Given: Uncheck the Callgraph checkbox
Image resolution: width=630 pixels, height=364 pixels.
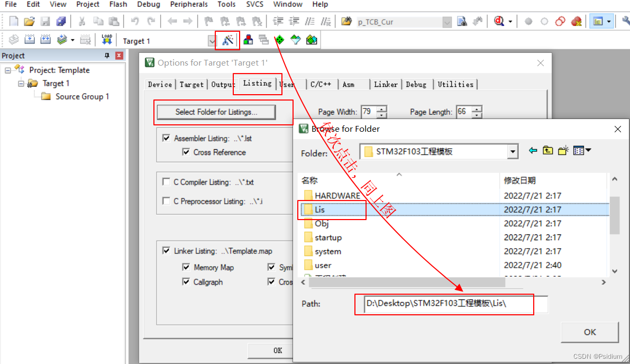Looking at the screenshot, I should click(x=186, y=281).
